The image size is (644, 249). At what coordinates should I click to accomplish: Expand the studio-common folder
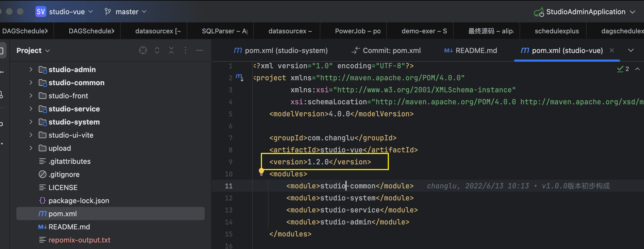coord(31,83)
